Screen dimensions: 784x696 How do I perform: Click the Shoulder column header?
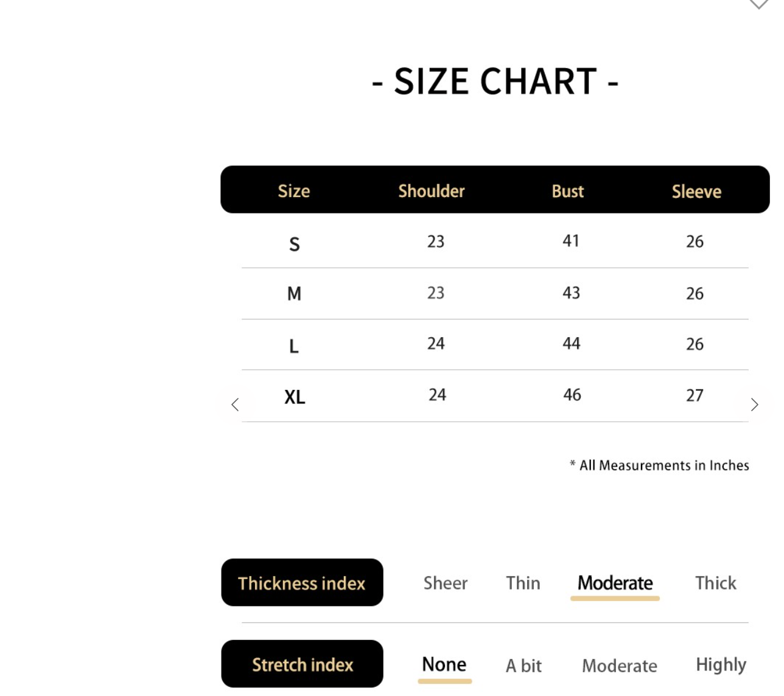431,191
